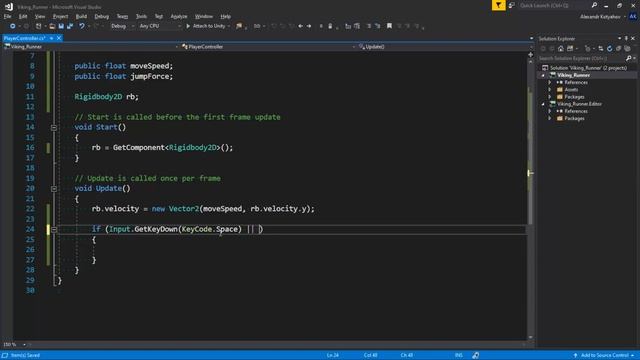Click the find in files icon
Image resolution: width=640 pixels, height=360 pixels.
pos(239,26)
